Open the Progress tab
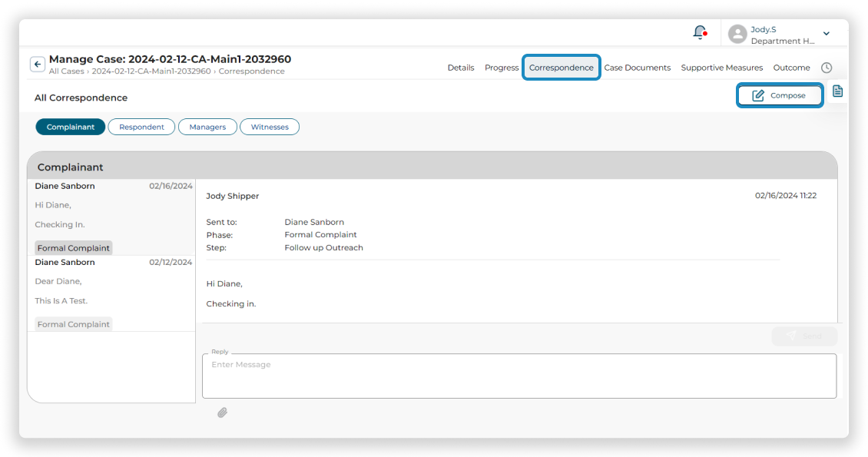This screenshot has height=457, width=868. (x=502, y=68)
